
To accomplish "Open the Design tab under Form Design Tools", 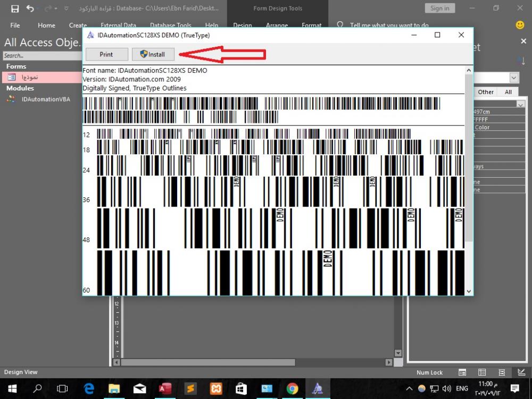I will coord(243,26).
